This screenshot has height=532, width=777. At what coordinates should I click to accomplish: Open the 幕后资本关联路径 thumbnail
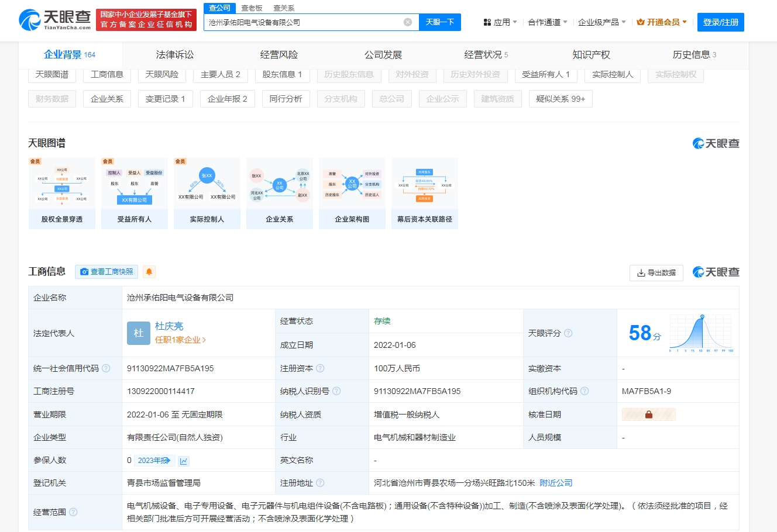[425, 194]
